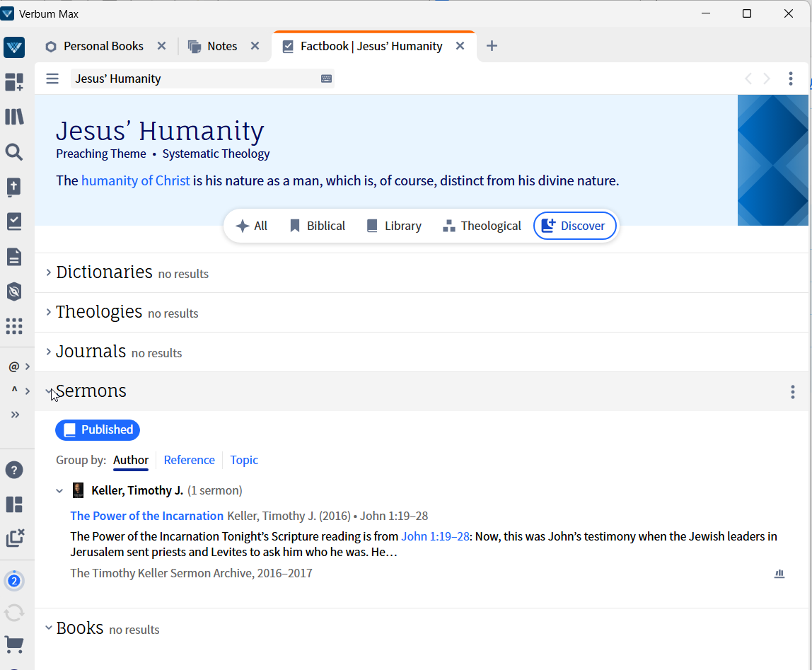Viewport: 812px width, 670px height.
Task: Open the John 1:19–28 reference link
Action: point(435,536)
